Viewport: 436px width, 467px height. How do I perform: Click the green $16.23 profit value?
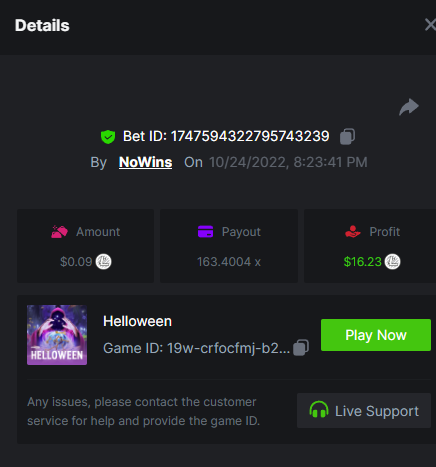click(x=362, y=262)
